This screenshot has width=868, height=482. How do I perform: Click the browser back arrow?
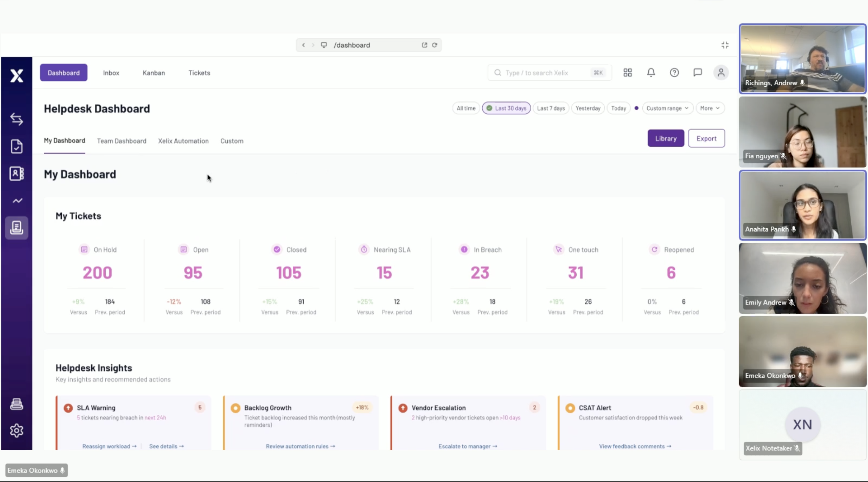pyautogui.click(x=303, y=45)
